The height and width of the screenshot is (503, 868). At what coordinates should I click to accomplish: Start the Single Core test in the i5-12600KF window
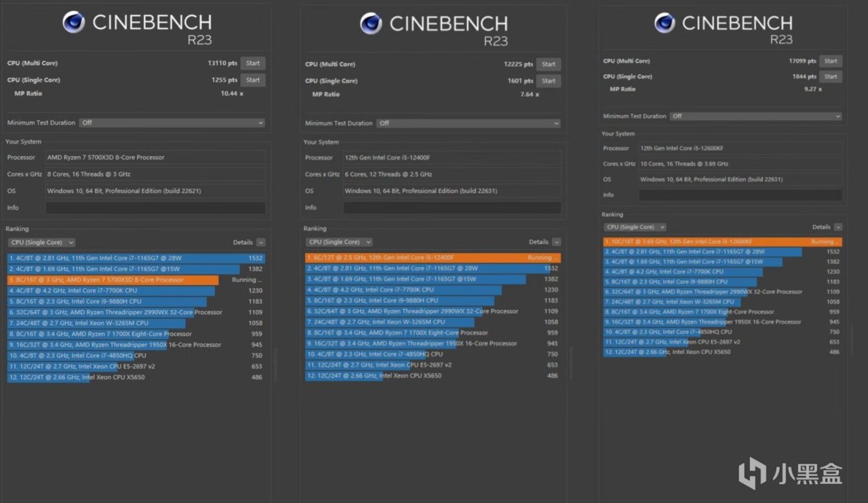coord(831,77)
